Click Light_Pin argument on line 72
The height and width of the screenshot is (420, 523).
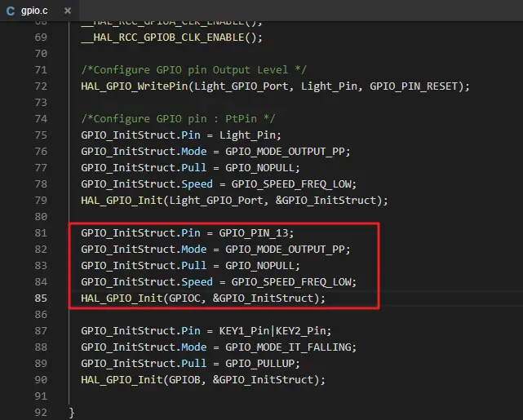click(328, 86)
